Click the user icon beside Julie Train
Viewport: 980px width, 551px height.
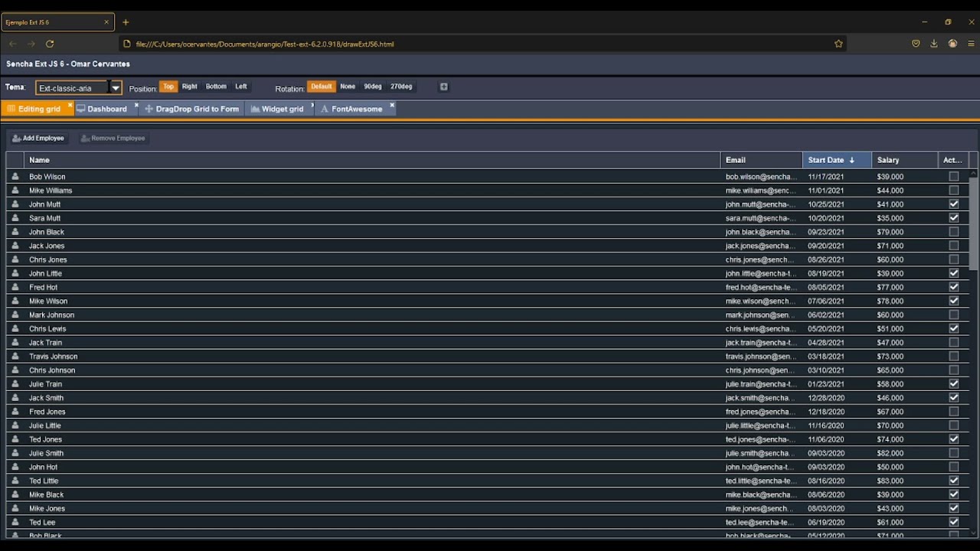tap(15, 383)
